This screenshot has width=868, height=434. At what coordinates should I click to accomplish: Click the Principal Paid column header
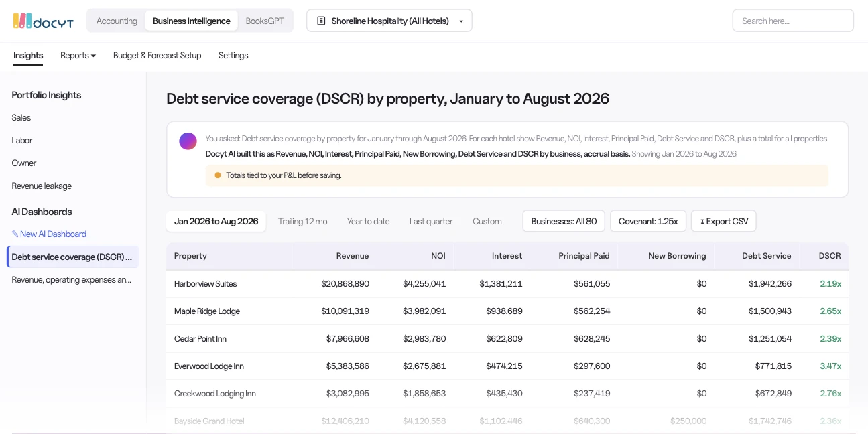click(x=584, y=256)
